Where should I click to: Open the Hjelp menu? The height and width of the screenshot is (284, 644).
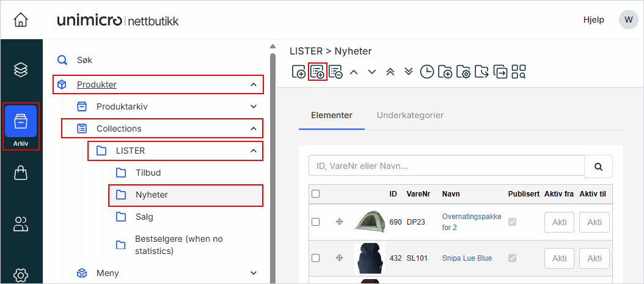point(593,20)
